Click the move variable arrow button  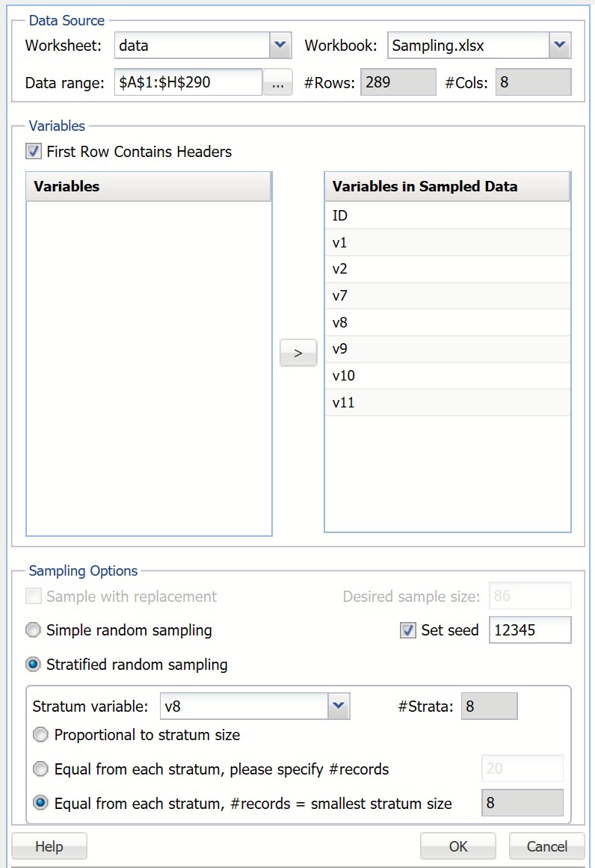(x=298, y=353)
